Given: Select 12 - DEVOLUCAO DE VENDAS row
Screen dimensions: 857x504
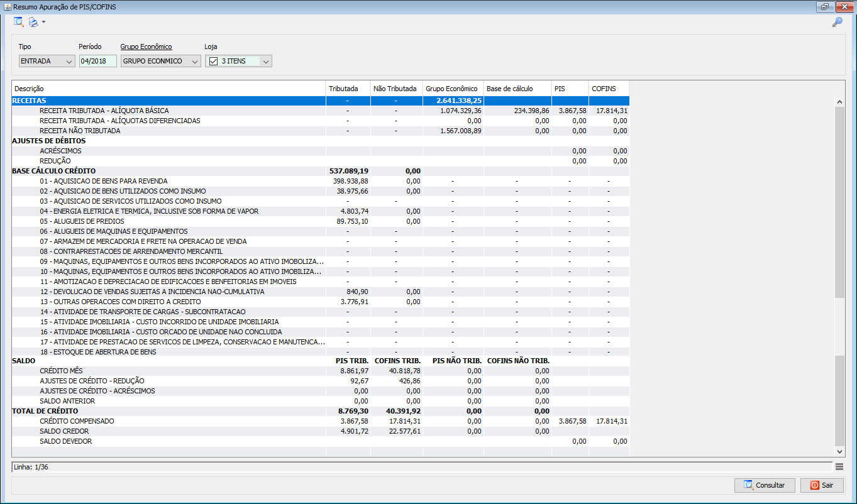Looking at the screenshot, I should (x=321, y=292).
